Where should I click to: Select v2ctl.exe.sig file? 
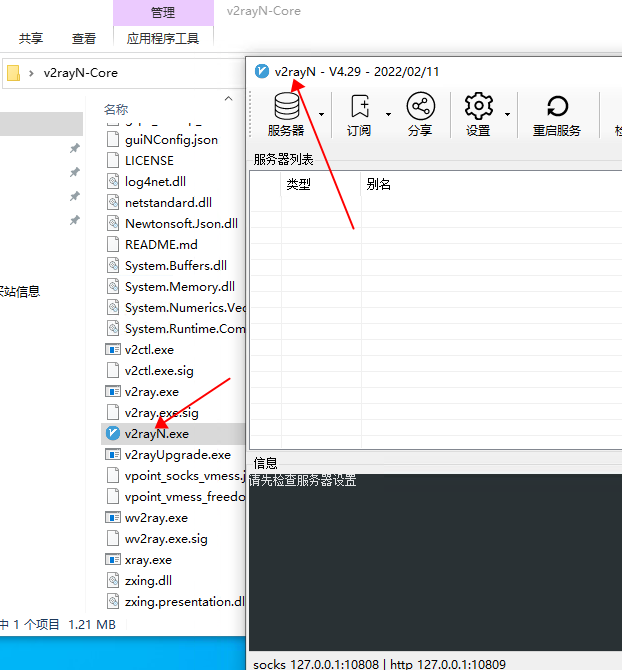tap(159, 370)
